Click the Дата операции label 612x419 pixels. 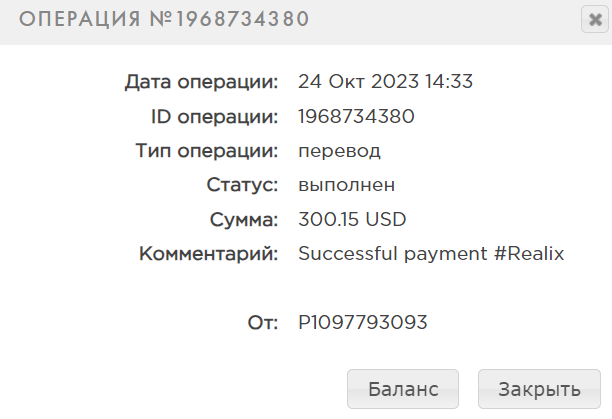[x=201, y=82]
